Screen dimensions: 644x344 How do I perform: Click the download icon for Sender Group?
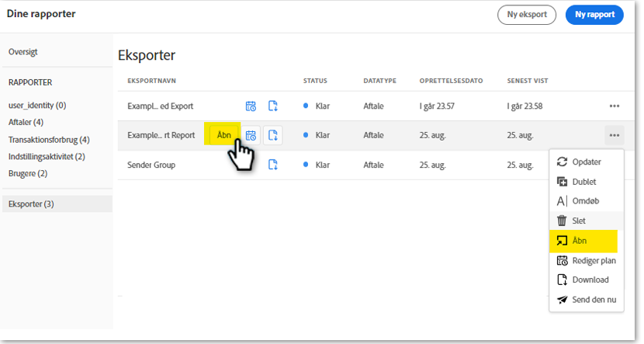272,165
